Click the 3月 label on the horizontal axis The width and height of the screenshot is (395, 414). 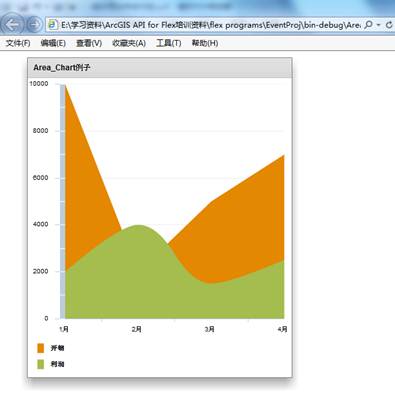tap(210, 329)
